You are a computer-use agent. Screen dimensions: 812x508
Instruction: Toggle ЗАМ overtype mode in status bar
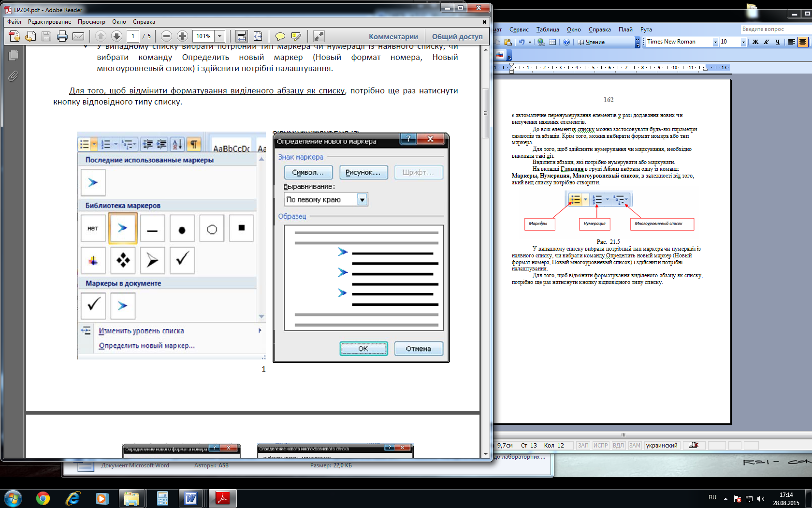pyautogui.click(x=635, y=445)
